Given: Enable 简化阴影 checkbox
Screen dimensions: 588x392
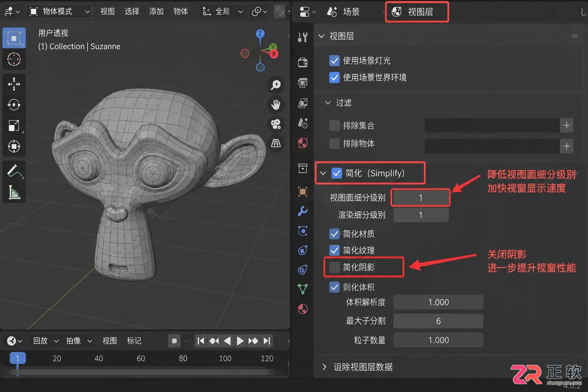Looking at the screenshot, I should [334, 267].
